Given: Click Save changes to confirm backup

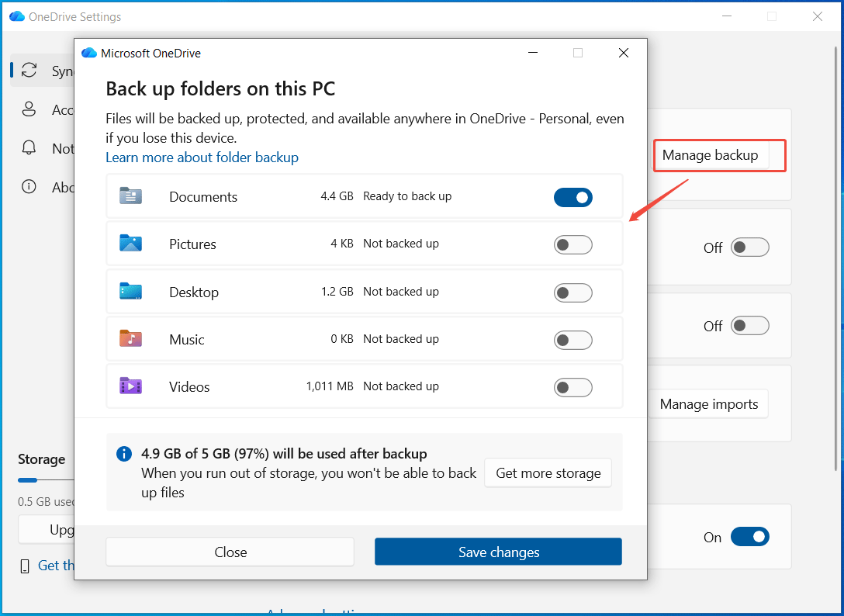Looking at the screenshot, I should click(497, 552).
